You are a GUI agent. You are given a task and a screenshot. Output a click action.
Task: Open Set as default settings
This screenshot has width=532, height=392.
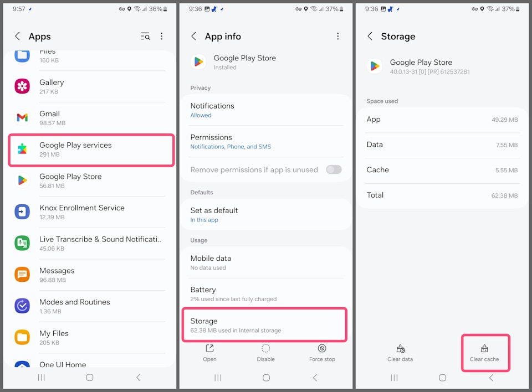pyautogui.click(x=265, y=215)
